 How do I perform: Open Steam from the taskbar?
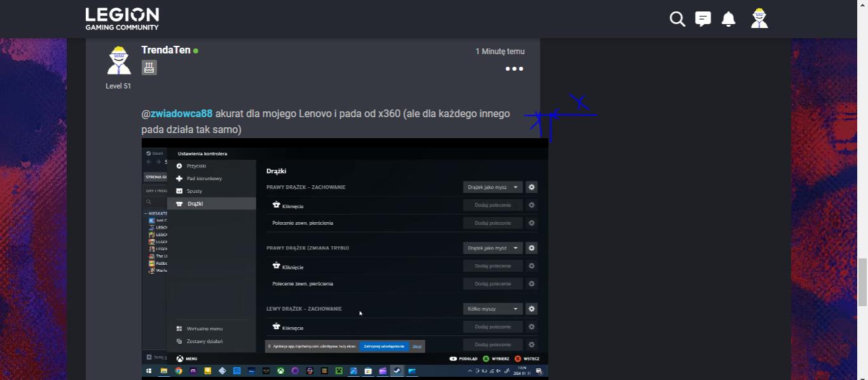(396, 370)
